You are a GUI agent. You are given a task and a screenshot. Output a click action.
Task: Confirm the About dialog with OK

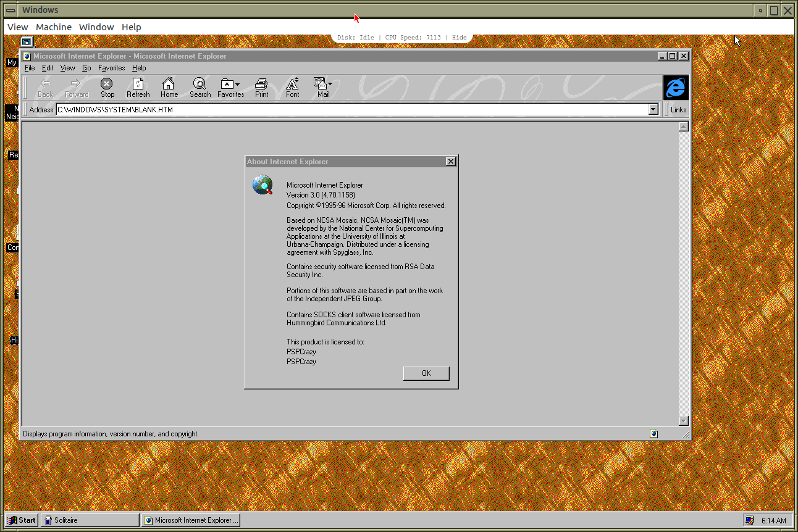point(426,373)
